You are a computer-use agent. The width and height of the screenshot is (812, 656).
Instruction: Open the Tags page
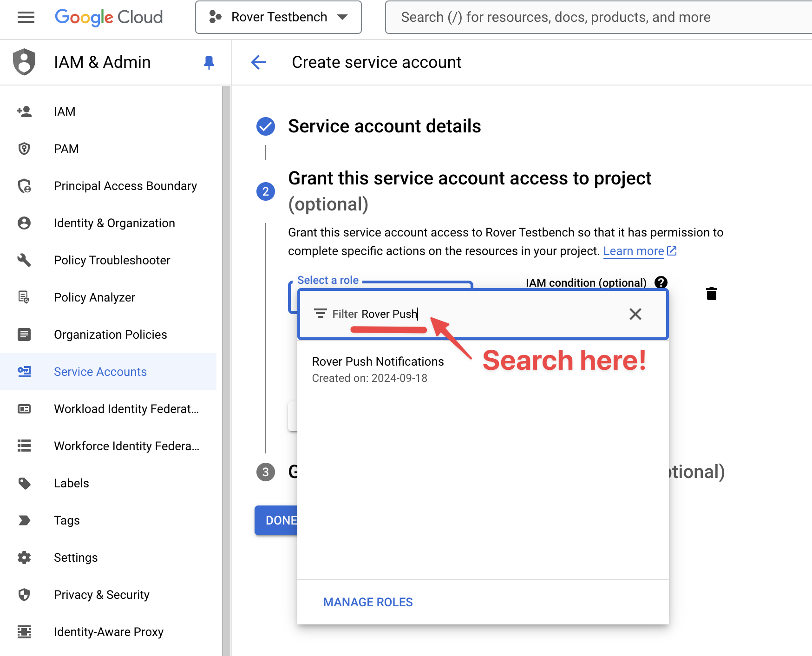pyautogui.click(x=108, y=520)
